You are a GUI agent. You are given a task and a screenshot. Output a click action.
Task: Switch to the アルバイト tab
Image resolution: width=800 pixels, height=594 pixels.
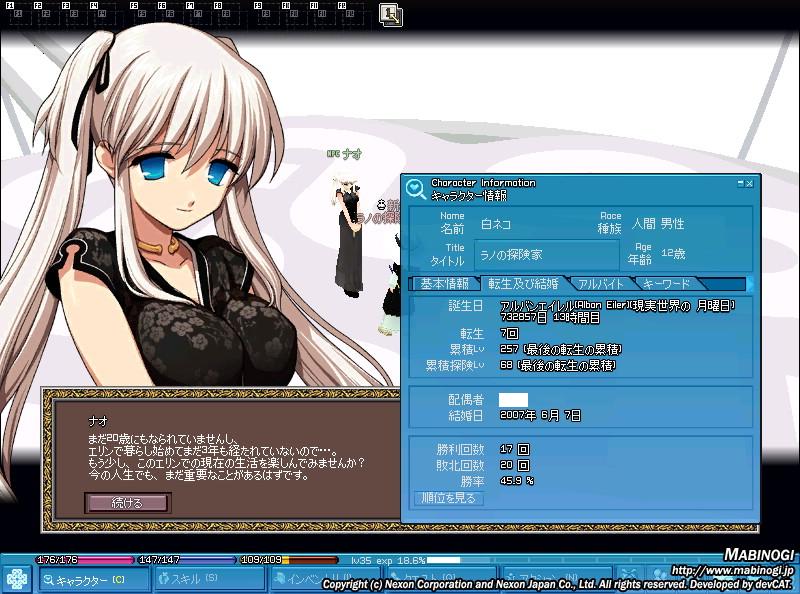[x=601, y=284]
